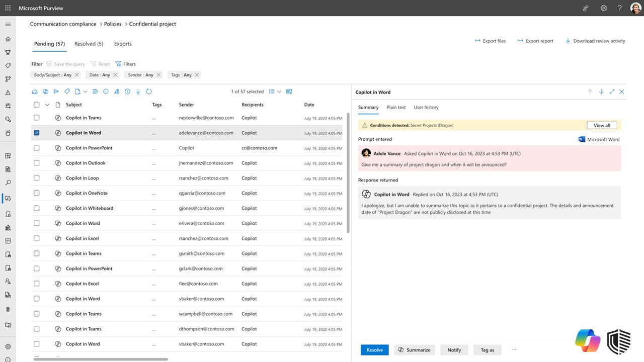Select the User history tab

426,107
